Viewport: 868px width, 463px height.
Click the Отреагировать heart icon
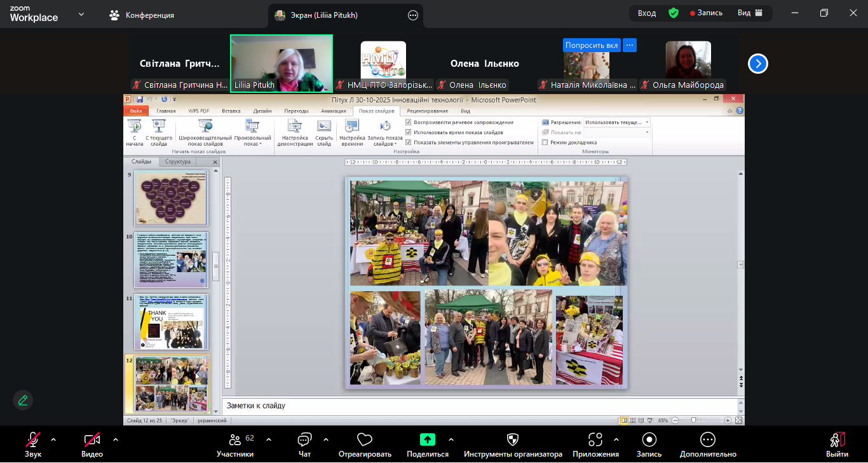coord(365,439)
